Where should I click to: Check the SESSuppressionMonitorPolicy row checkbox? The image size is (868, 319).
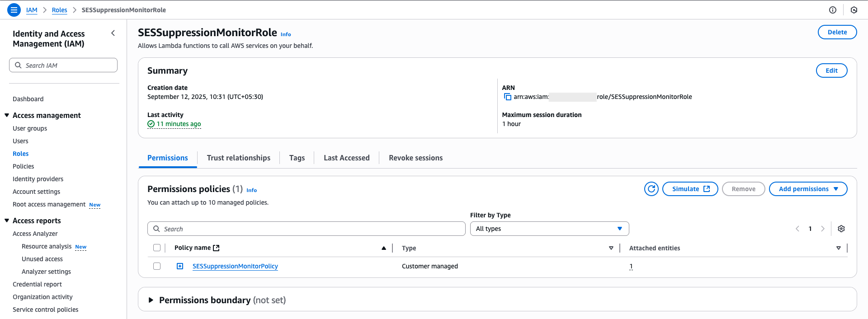coord(157,266)
